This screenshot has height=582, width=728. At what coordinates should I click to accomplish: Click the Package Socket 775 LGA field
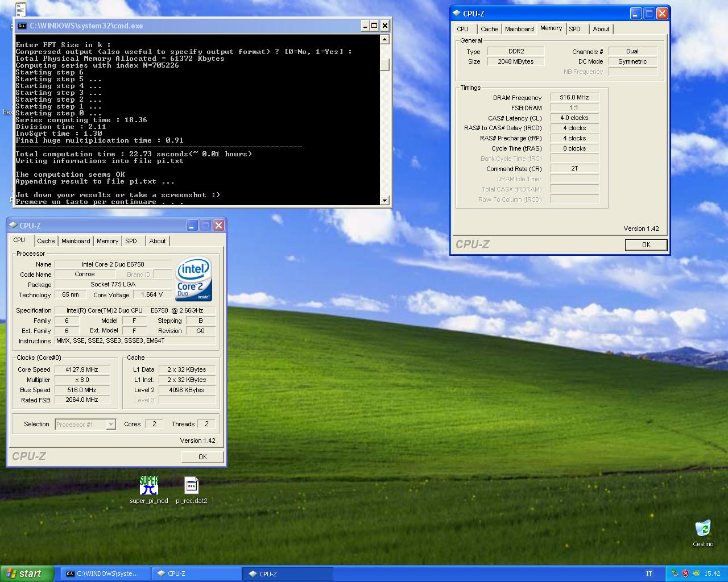[113, 284]
